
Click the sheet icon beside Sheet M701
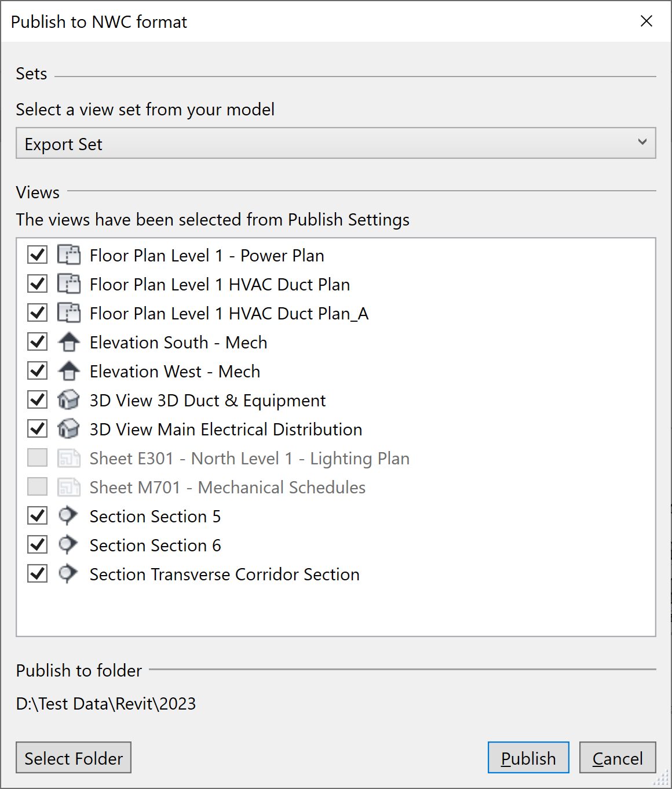click(x=68, y=487)
